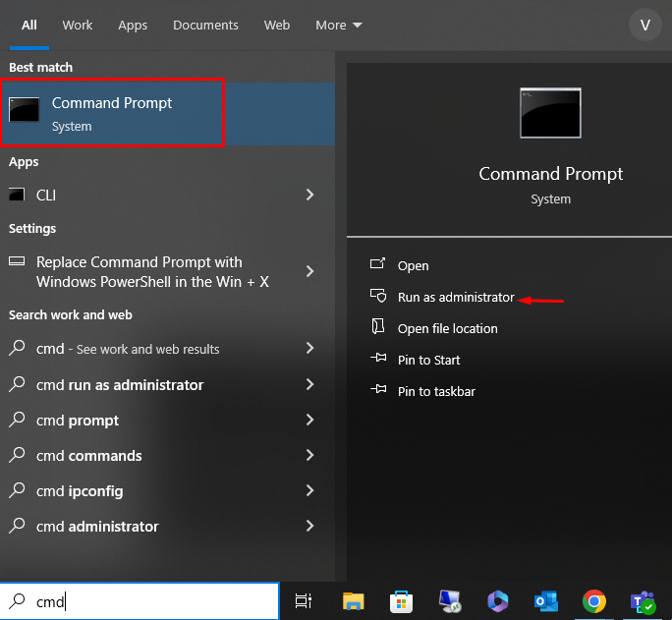Click the V user account avatar
Image resolution: width=672 pixels, height=620 pixels.
[x=645, y=26]
